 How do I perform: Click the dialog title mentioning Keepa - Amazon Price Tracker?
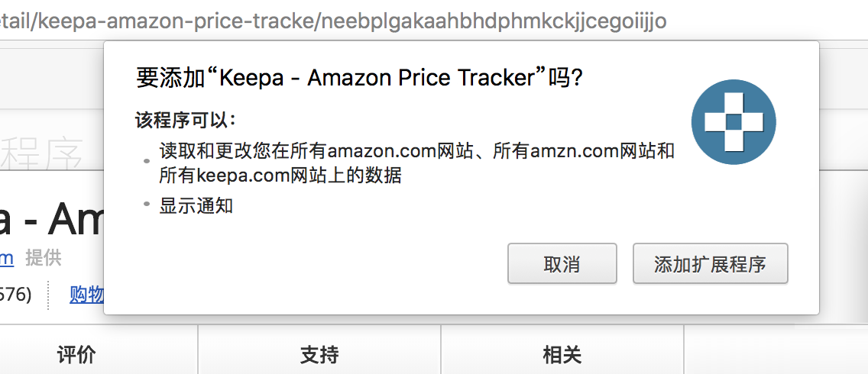pos(358,78)
